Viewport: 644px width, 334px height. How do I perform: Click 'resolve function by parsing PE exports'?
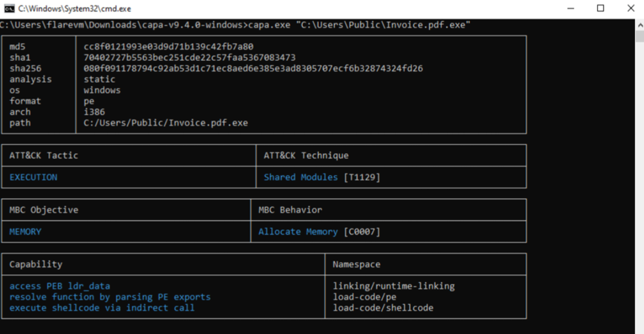(x=110, y=297)
